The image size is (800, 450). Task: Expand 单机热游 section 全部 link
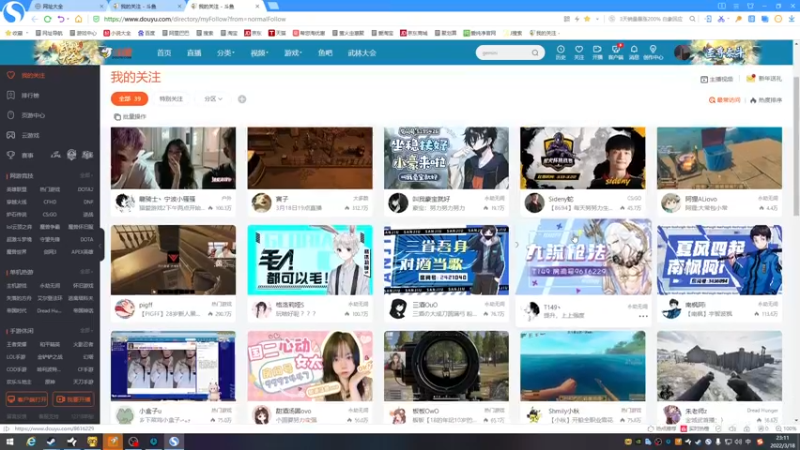click(x=85, y=272)
